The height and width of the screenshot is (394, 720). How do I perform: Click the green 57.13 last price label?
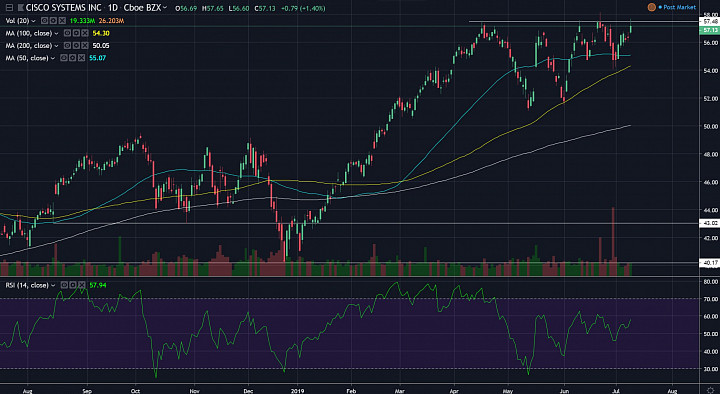pos(710,30)
